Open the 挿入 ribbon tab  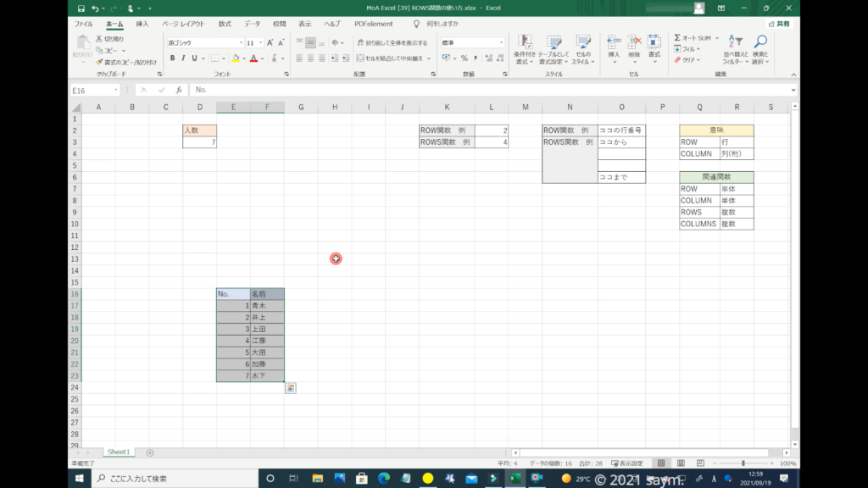[142, 24]
